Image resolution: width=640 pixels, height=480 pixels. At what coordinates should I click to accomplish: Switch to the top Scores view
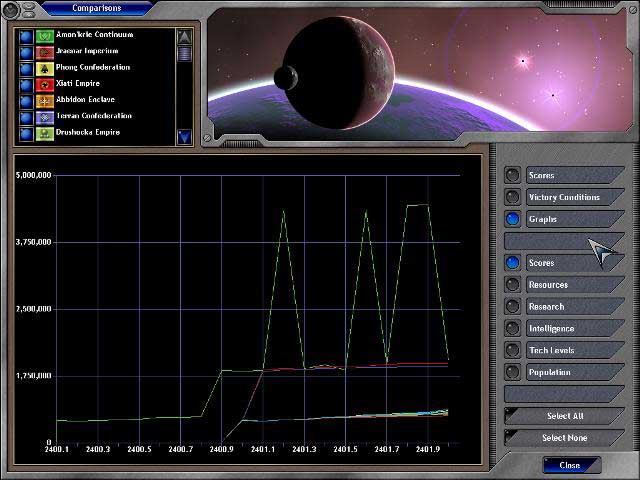(513, 175)
